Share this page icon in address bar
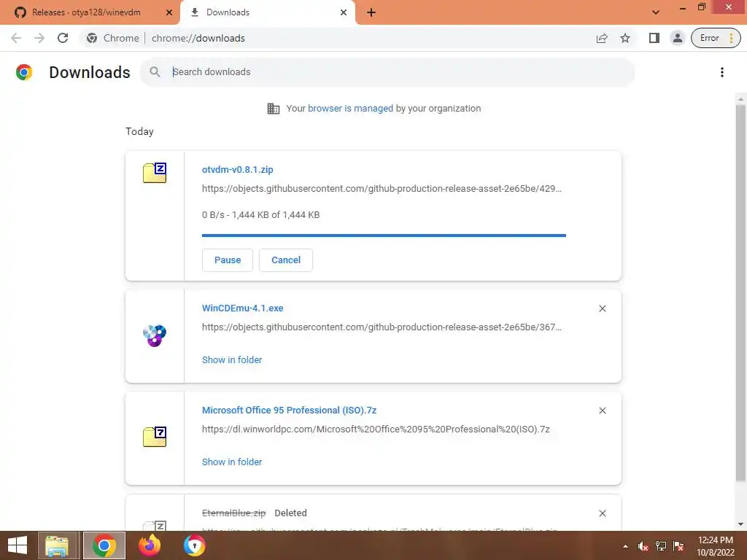Screen dimensions: 747x560 [602, 38]
